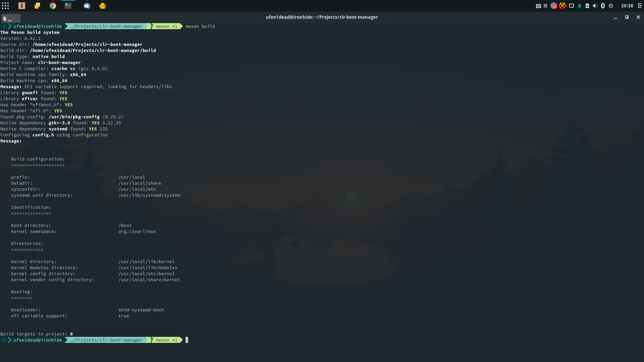The width and height of the screenshot is (644, 362).
Task: Click the 'Directories:' heading
Action: pos(27,244)
